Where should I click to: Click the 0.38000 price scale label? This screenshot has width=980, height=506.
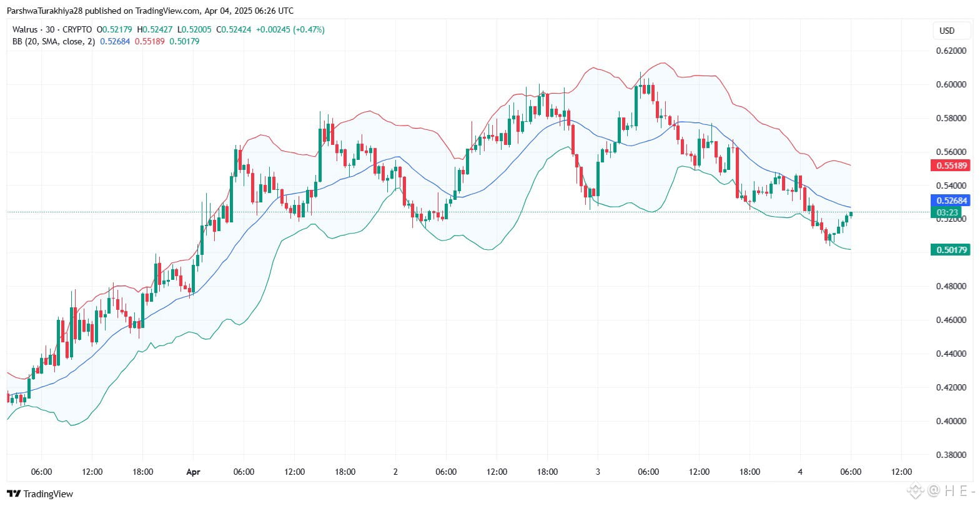(951, 455)
